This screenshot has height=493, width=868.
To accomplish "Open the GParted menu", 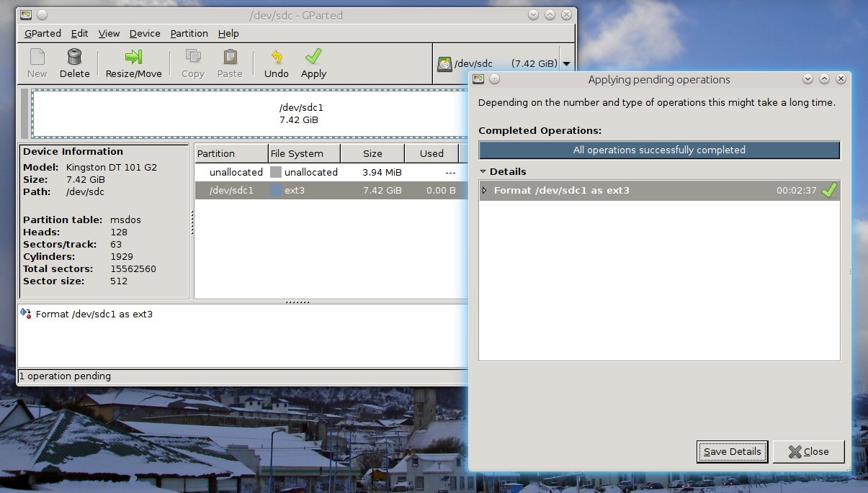I will pyautogui.click(x=42, y=33).
